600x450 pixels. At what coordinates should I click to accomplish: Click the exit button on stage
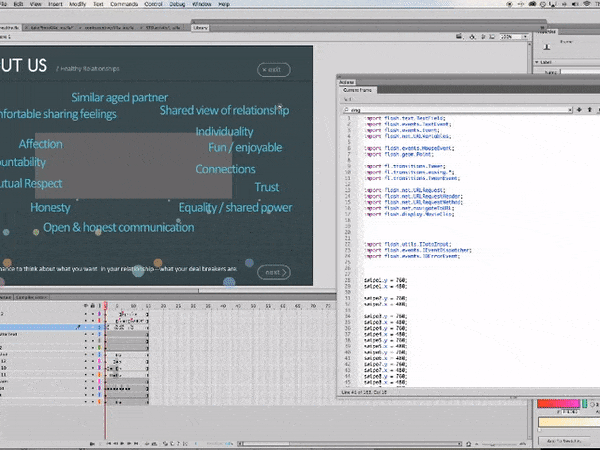275,70
